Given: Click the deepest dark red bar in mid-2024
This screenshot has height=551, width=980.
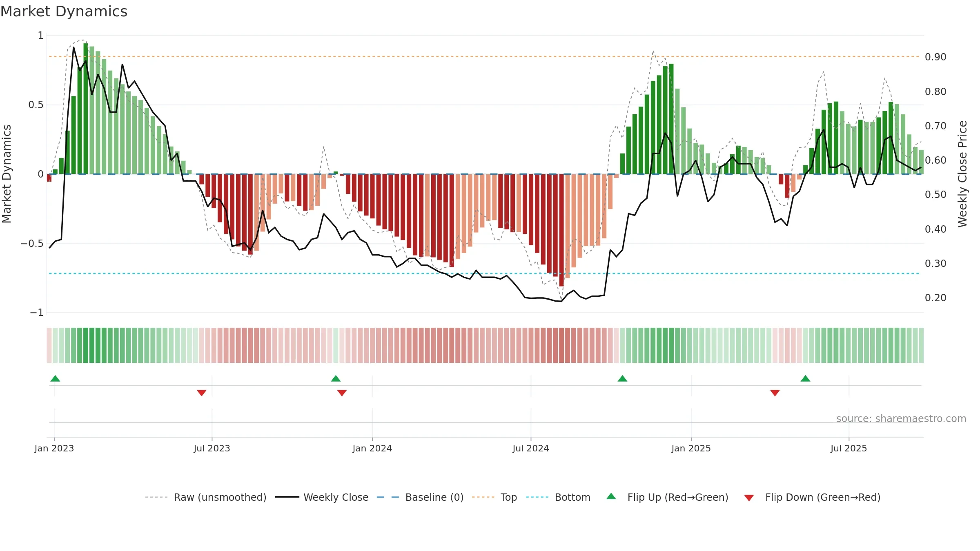Looking at the screenshot, I should point(561,230).
